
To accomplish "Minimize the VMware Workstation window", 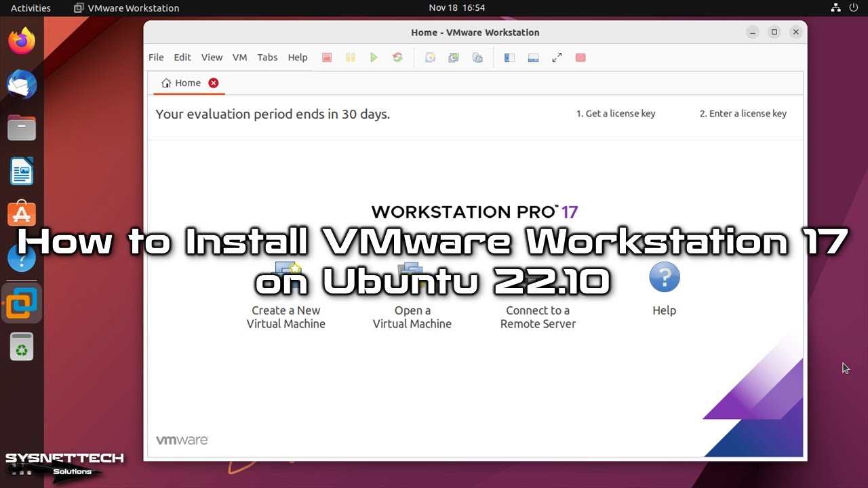I will [x=753, y=32].
